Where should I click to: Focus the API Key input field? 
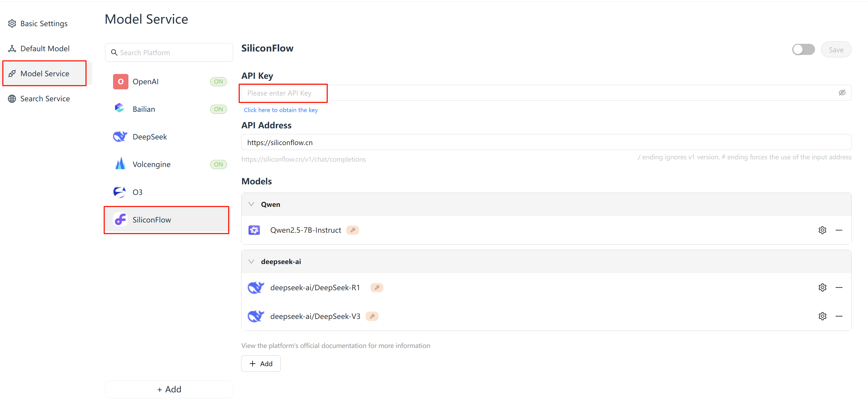coord(546,93)
